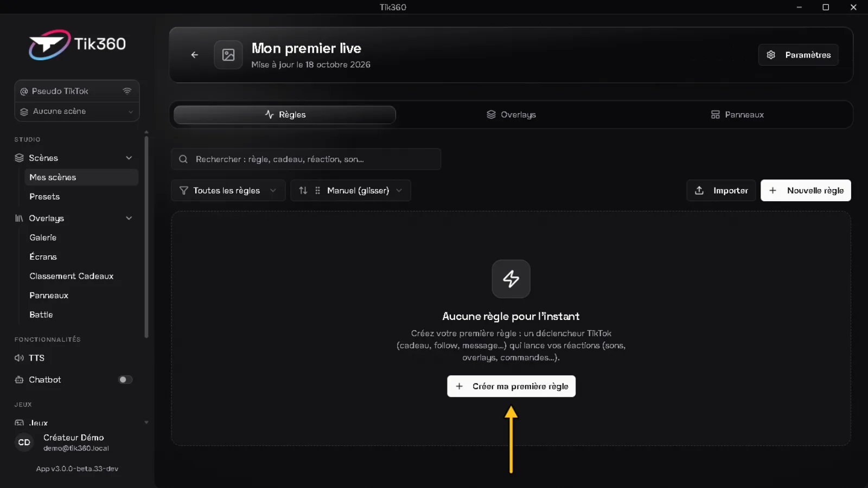Screen dimensions: 868x488
Task: Click the Mon premier live title
Action: coord(307,48)
